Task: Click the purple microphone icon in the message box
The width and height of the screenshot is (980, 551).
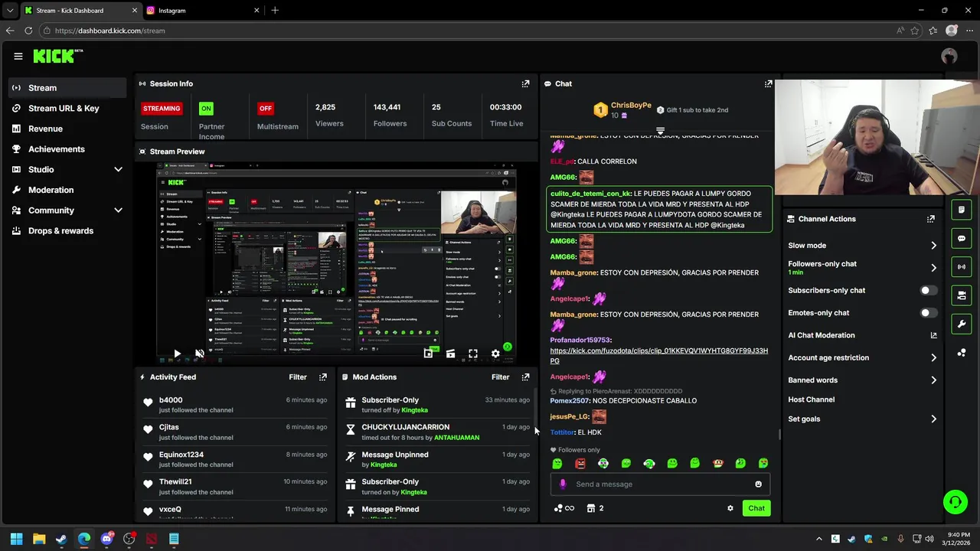Action: [x=563, y=484]
